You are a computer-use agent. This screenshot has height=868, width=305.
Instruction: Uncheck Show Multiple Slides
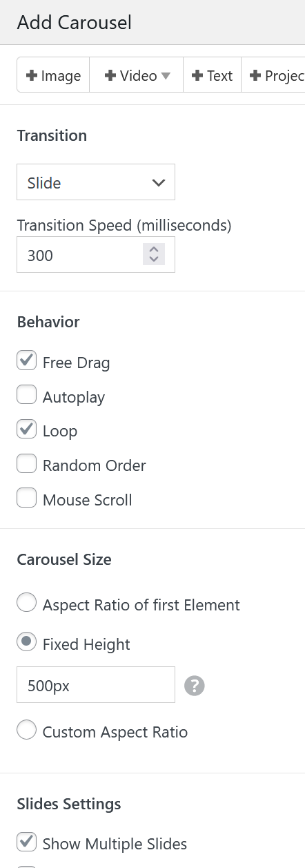tap(27, 842)
